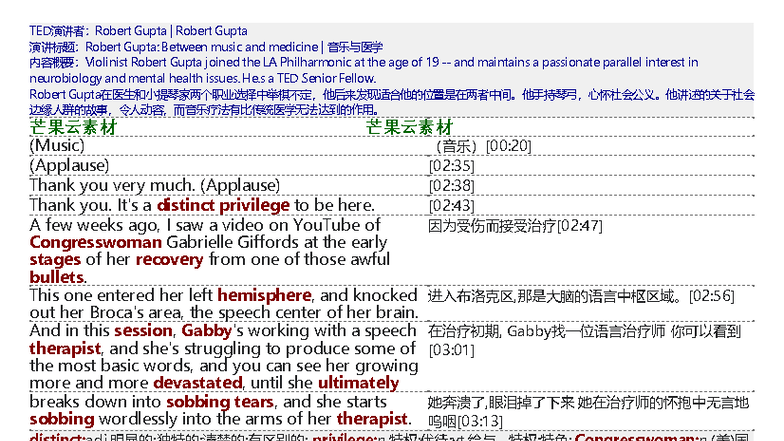Click the highlighted phrase "sobbing tears"

220,401
